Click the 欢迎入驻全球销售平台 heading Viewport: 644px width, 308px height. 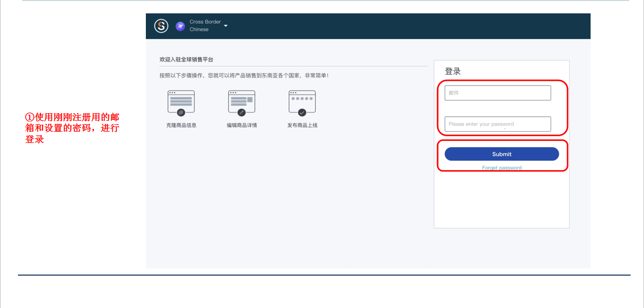(x=186, y=60)
